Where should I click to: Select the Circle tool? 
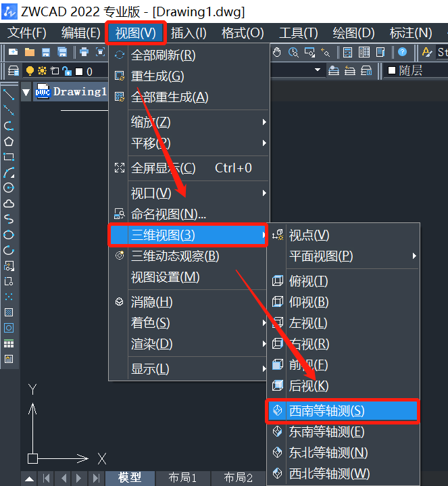(9, 188)
